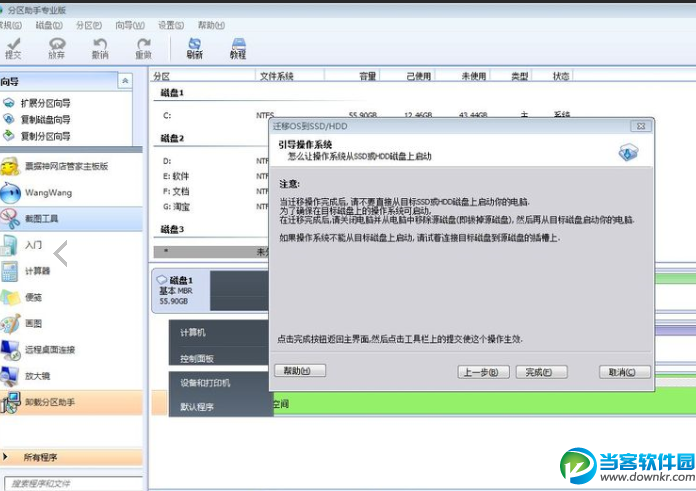Click the 未使用 column header

pyautogui.click(x=463, y=76)
